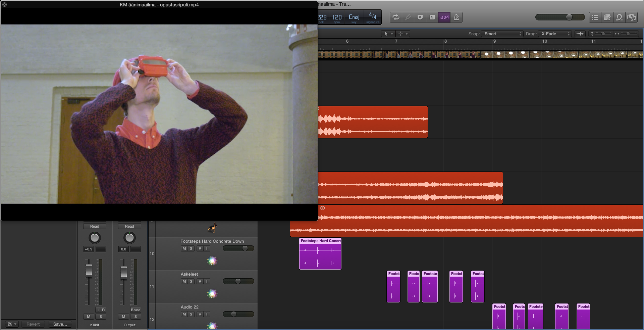This screenshot has height=330, width=644.
Task: Toggle Cycle mode in the control bar
Action: pyautogui.click(x=396, y=17)
